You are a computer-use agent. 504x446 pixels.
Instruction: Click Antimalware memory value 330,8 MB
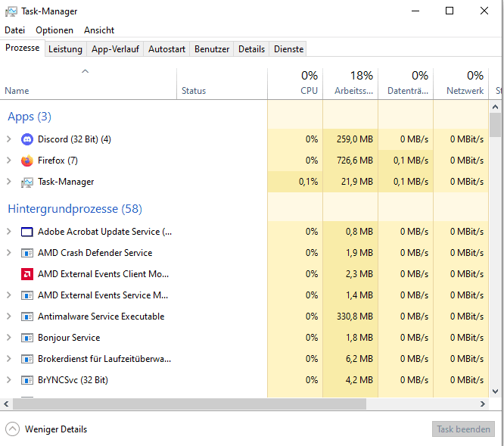coord(355,317)
